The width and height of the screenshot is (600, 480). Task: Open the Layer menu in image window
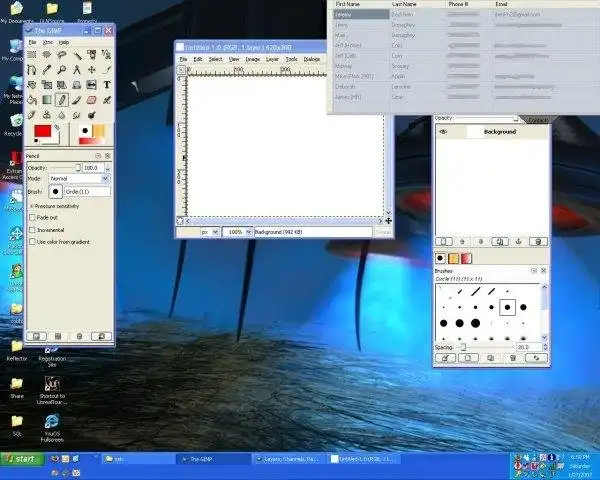click(272, 59)
